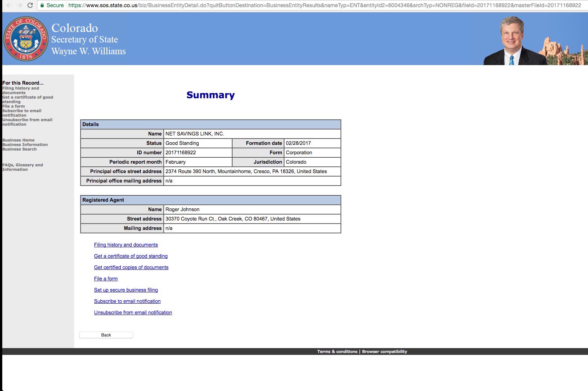This screenshot has width=588, height=391.
Task: Open main 'Subscribe to email notification' link
Action: [x=127, y=301]
